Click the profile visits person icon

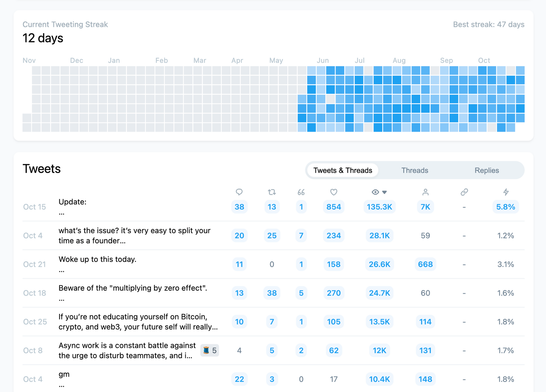click(425, 192)
